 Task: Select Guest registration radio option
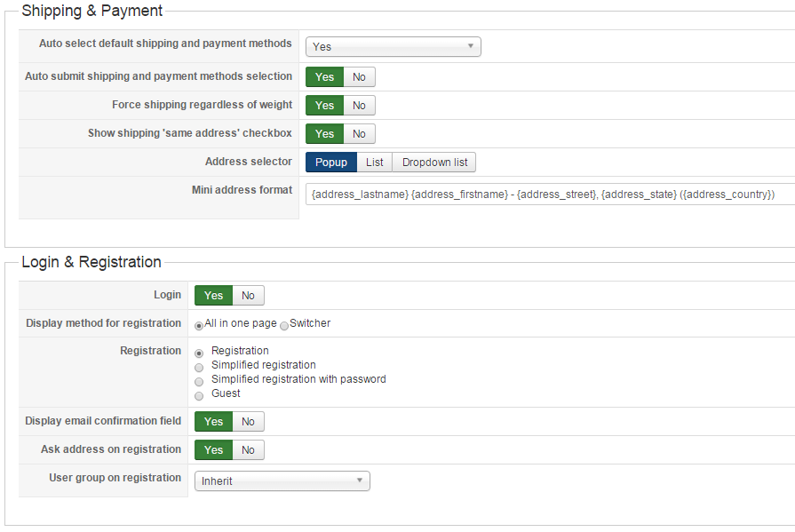tap(199, 395)
